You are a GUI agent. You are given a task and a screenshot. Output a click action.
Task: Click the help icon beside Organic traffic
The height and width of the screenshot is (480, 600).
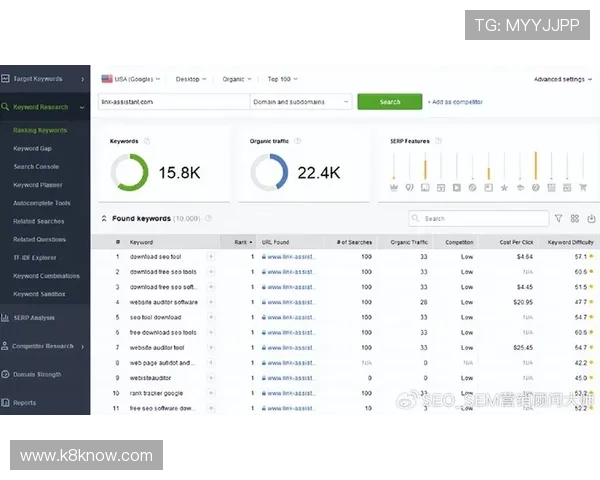[298, 141]
